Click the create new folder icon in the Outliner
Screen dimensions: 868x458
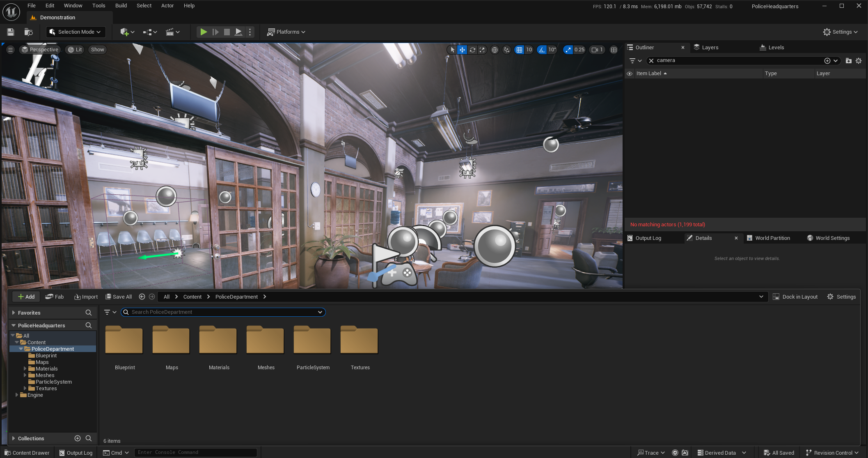click(848, 61)
